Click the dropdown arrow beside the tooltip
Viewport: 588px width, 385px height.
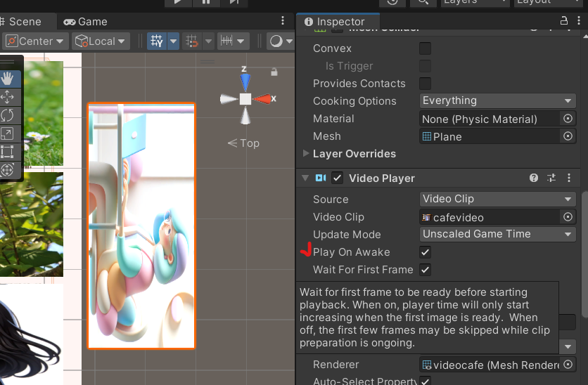(568, 346)
